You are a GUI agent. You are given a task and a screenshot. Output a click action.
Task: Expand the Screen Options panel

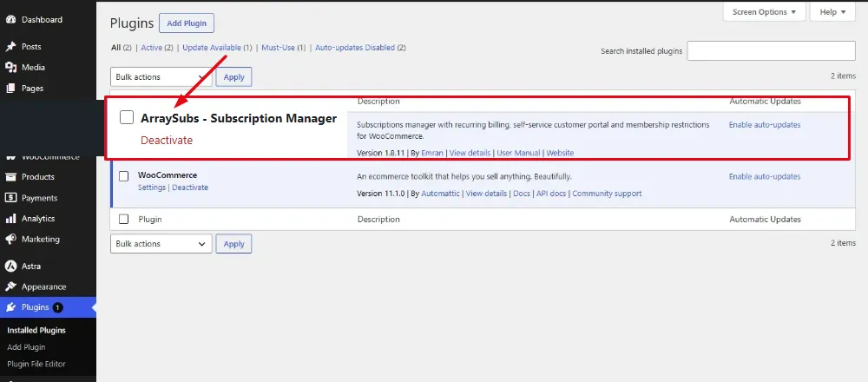[764, 11]
